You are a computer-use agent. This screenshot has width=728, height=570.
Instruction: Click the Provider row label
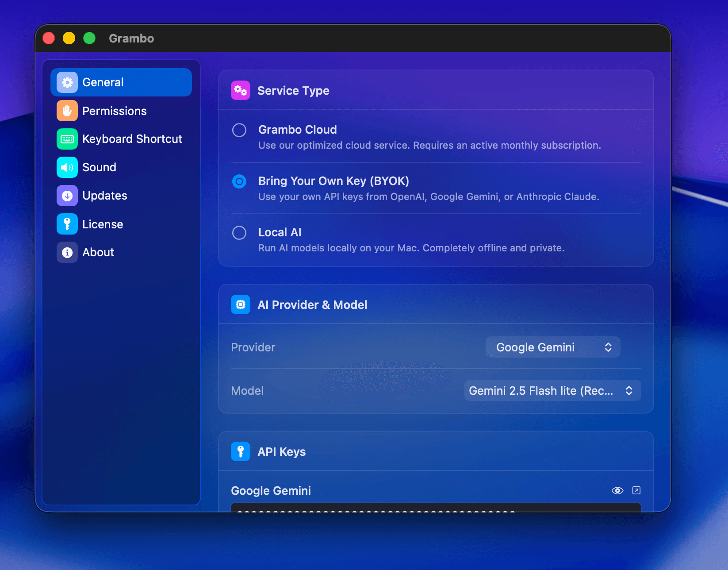pos(253,347)
